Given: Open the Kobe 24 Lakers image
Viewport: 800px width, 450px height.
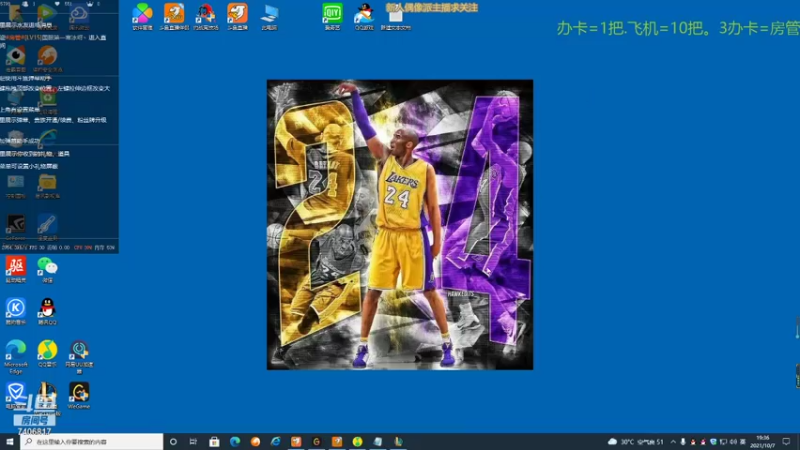Looking at the screenshot, I should tap(400, 224).
